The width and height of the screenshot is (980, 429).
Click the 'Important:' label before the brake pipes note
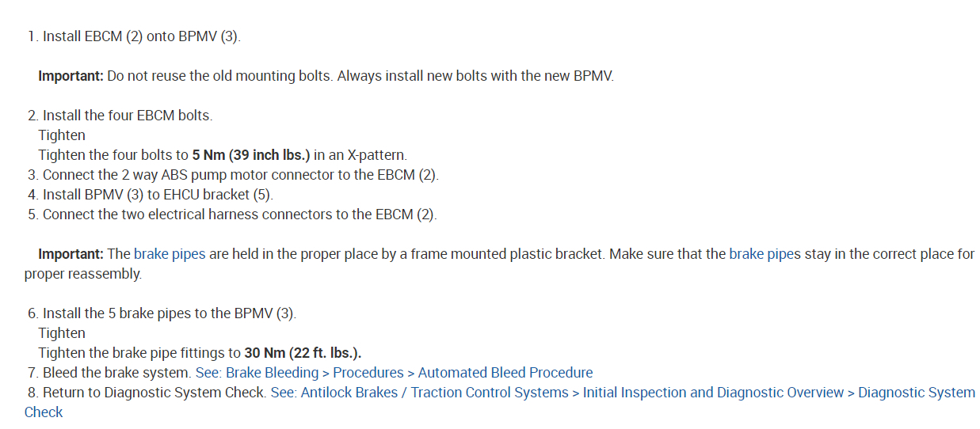click(71, 254)
